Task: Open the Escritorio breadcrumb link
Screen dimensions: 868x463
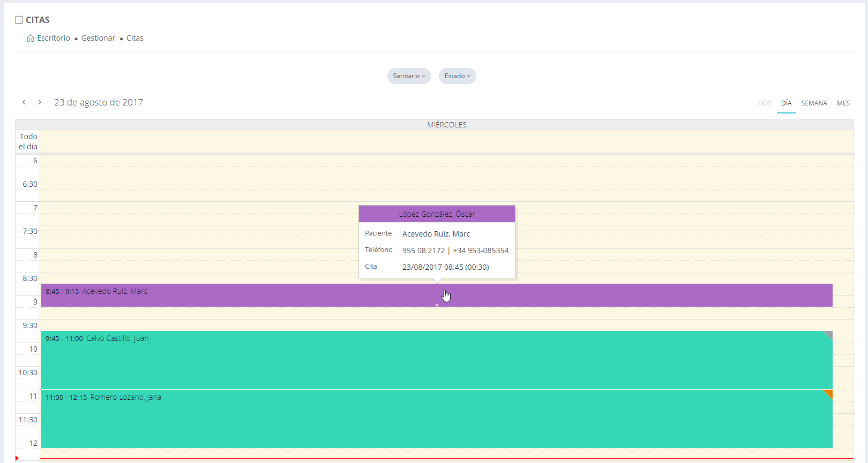Action: coord(54,38)
